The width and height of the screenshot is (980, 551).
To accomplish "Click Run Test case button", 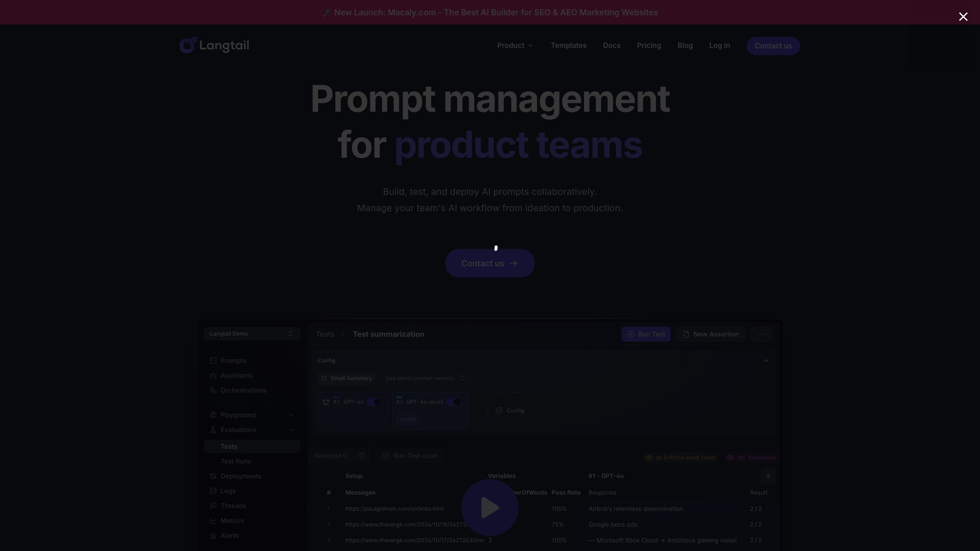I will (410, 456).
